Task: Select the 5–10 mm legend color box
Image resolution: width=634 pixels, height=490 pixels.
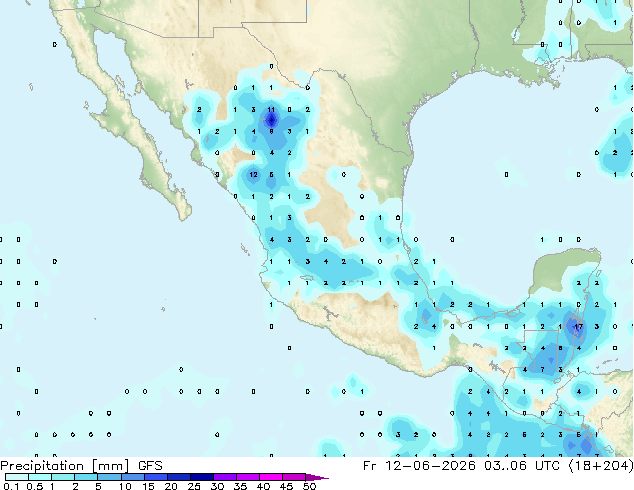Action: coord(109,477)
